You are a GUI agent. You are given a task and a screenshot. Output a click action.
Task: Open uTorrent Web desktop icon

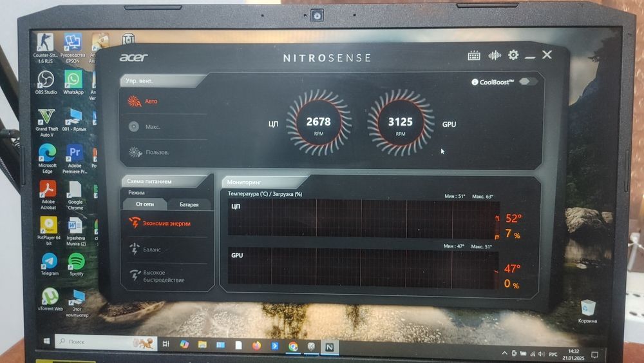50,299
